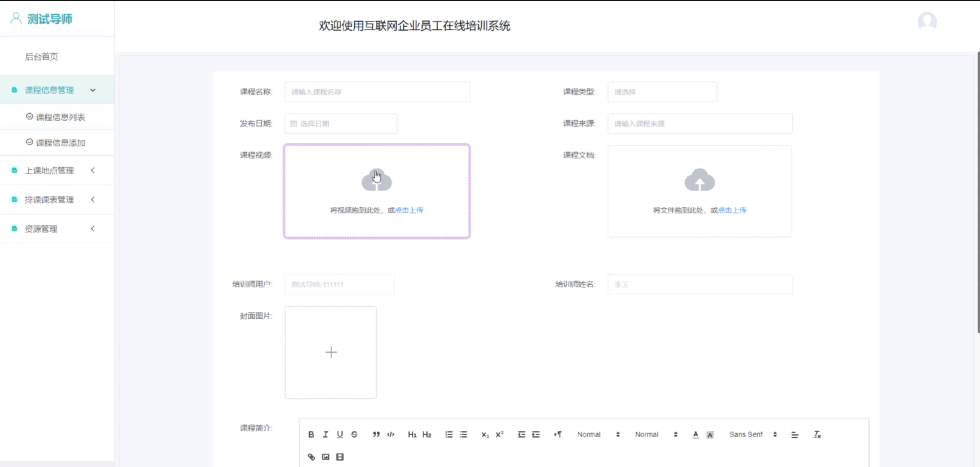This screenshot has width=980, height=467.
Task: Toggle superscript formatting
Action: [500, 434]
